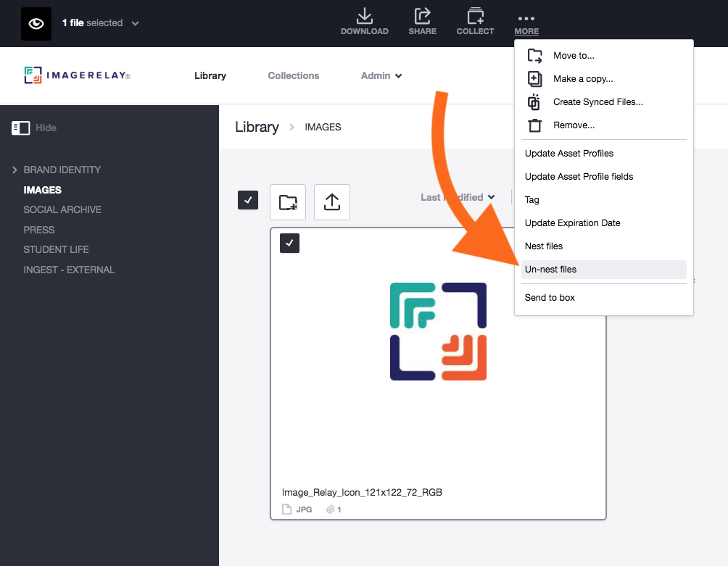728x566 pixels.
Task: Click the Image_Relay_Icon_121x122_72_RGB file name
Action: (362, 492)
